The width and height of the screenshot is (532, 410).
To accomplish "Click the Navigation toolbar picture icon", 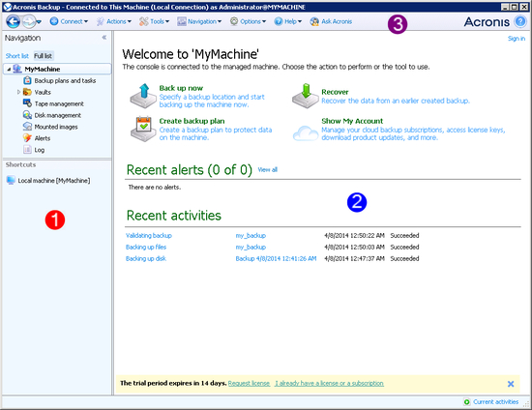I will tap(182, 21).
